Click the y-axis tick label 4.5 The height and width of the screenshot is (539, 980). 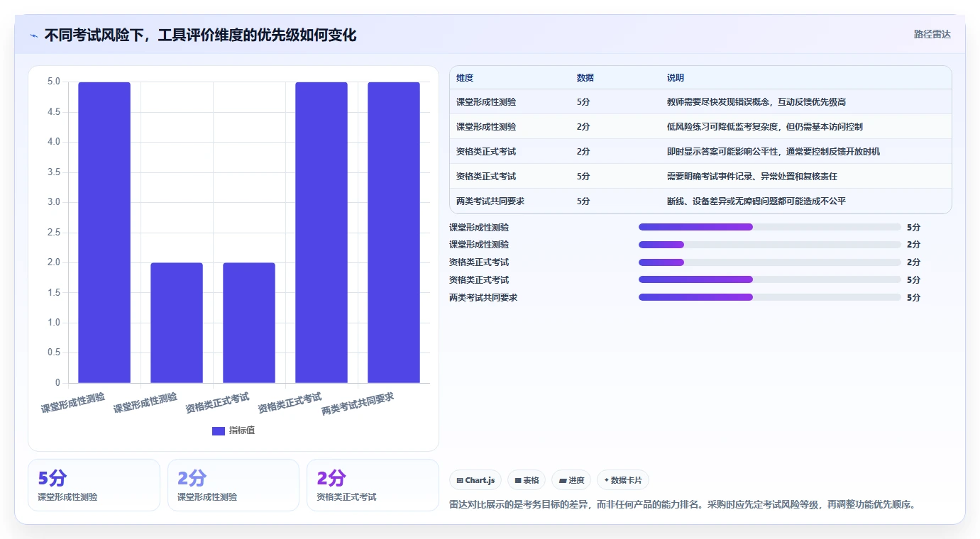click(53, 112)
